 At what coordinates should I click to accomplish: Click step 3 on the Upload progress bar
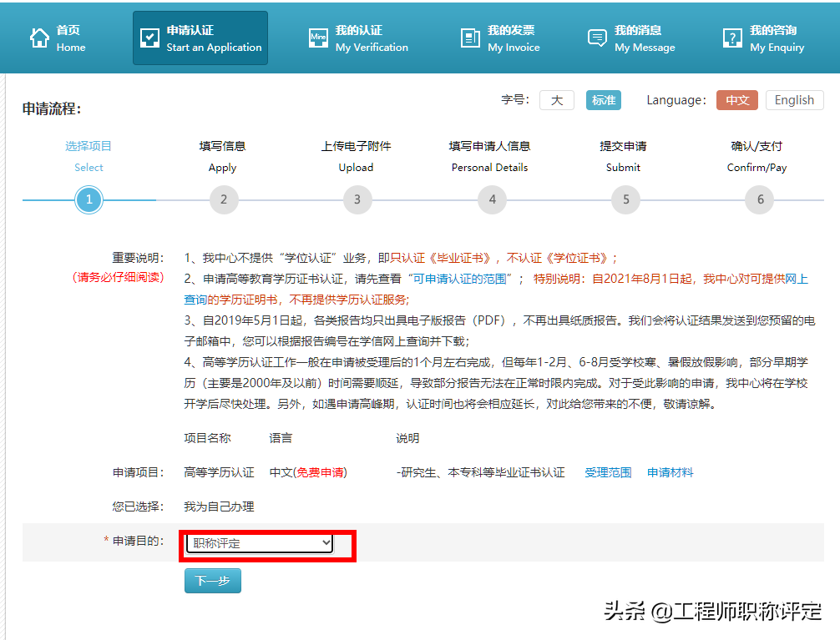tap(357, 199)
